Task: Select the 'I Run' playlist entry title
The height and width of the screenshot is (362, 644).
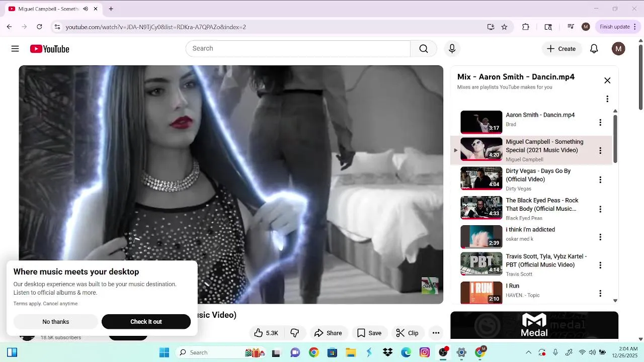Action: [512, 286]
